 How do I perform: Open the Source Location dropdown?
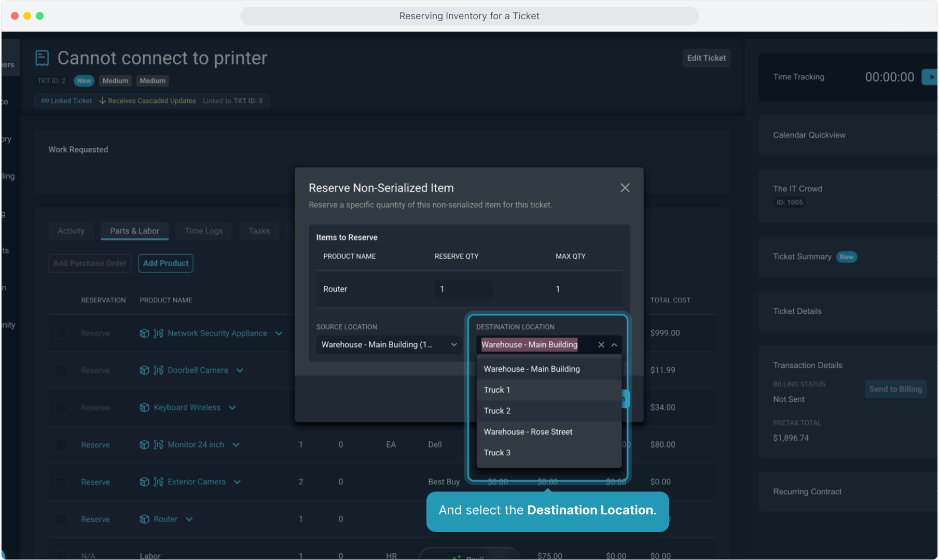[x=389, y=345]
